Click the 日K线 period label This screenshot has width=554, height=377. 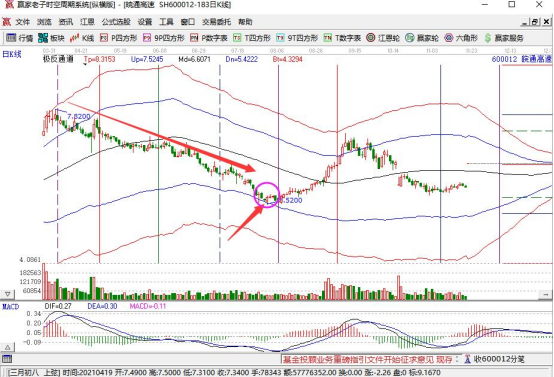pyautogui.click(x=12, y=54)
